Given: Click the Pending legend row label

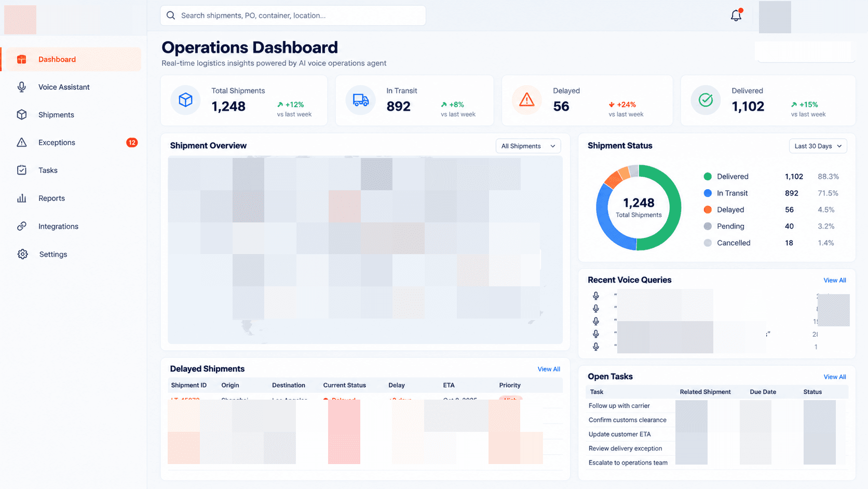Looking at the screenshot, I should point(730,226).
